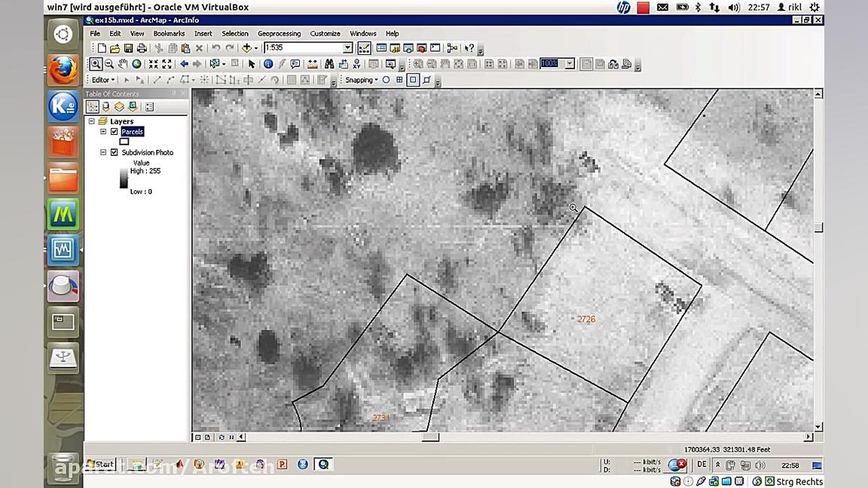Uncheck the Subdivision Photo layer
868x488 pixels.
click(114, 152)
